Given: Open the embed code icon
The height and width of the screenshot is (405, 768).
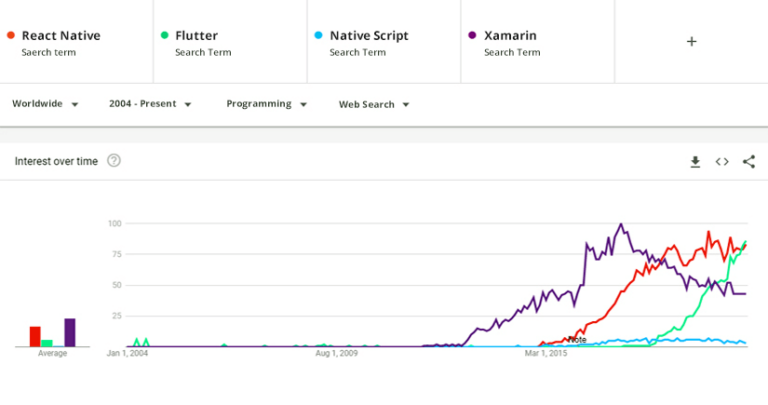Looking at the screenshot, I should 721,162.
